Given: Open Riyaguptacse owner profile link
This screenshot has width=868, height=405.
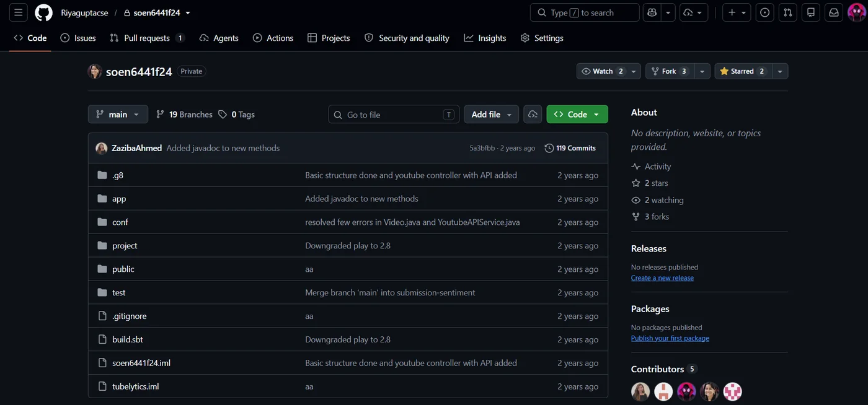Looking at the screenshot, I should pyautogui.click(x=84, y=12).
